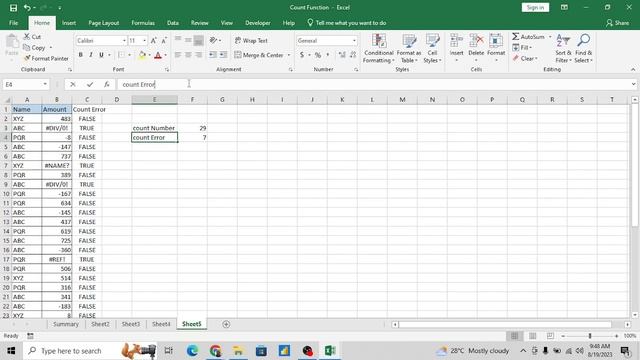Expand the Fill dropdown
This screenshot has height=360, width=640.
tap(530, 48)
